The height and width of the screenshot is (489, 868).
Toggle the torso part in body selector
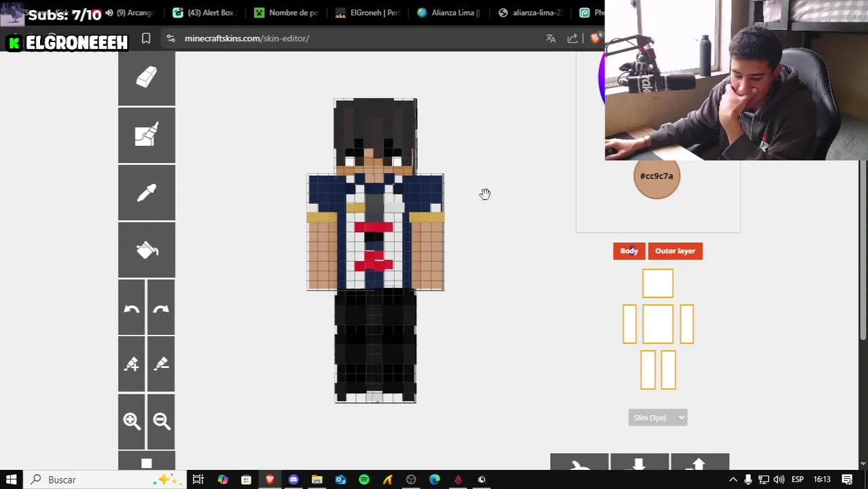(x=657, y=324)
